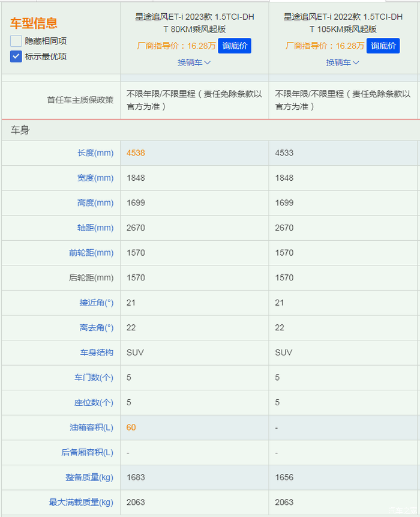Open the 星途追风ET-i 2023款 title link

click(194, 23)
